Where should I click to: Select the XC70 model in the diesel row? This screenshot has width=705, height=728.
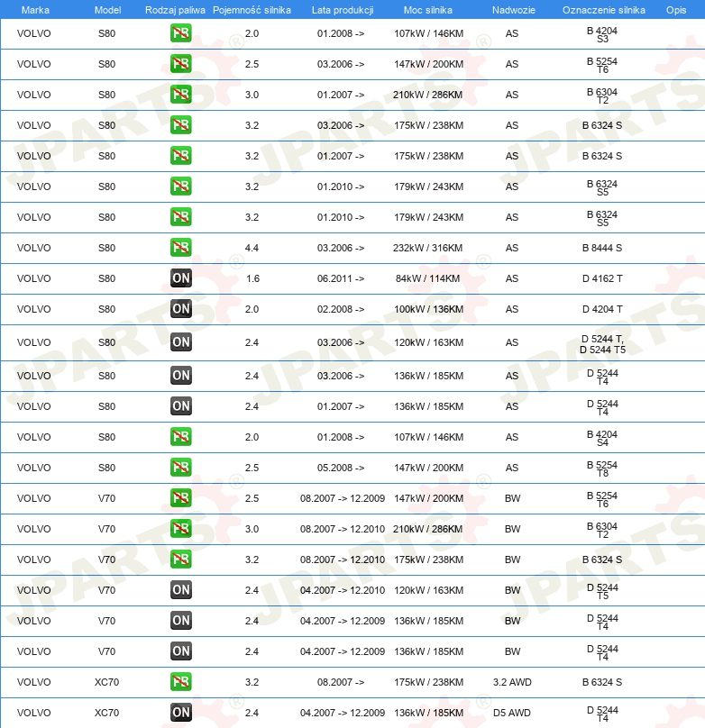pyautogui.click(x=106, y=714)
